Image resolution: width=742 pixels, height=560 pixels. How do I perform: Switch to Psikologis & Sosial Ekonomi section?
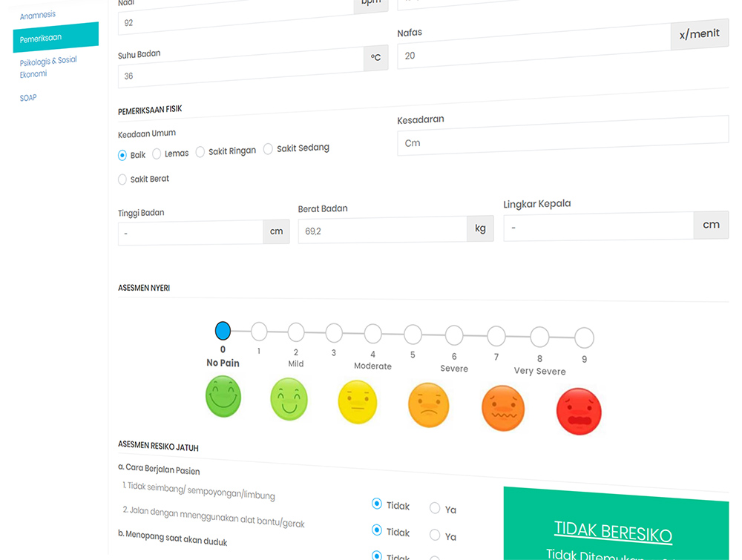48,67
